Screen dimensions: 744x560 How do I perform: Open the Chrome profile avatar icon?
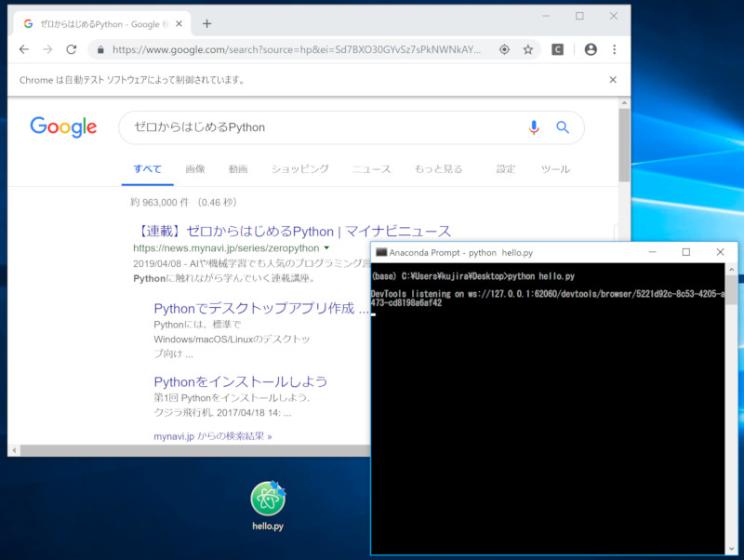[591, 49]
